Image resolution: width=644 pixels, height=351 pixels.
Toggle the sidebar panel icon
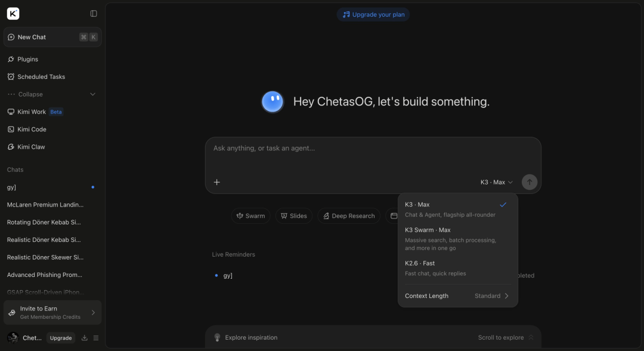tap(94, 14)
